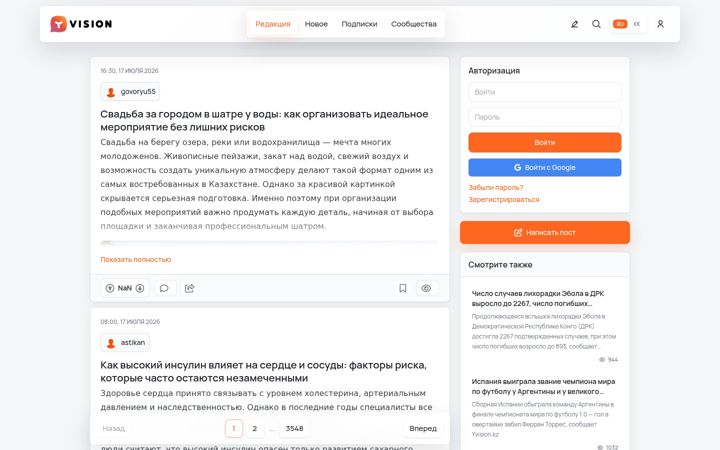Click the Назад pagination button
The image size is (720, 450).
[113, 428]
